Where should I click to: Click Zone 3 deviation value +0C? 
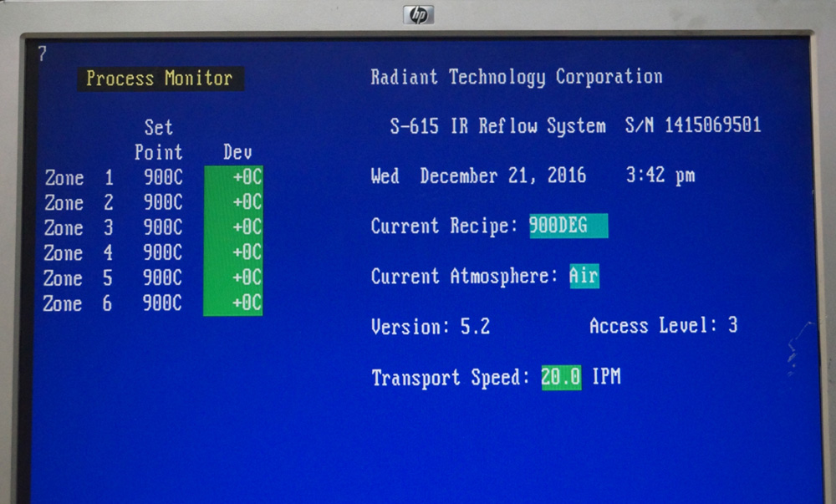coord(247,227)
